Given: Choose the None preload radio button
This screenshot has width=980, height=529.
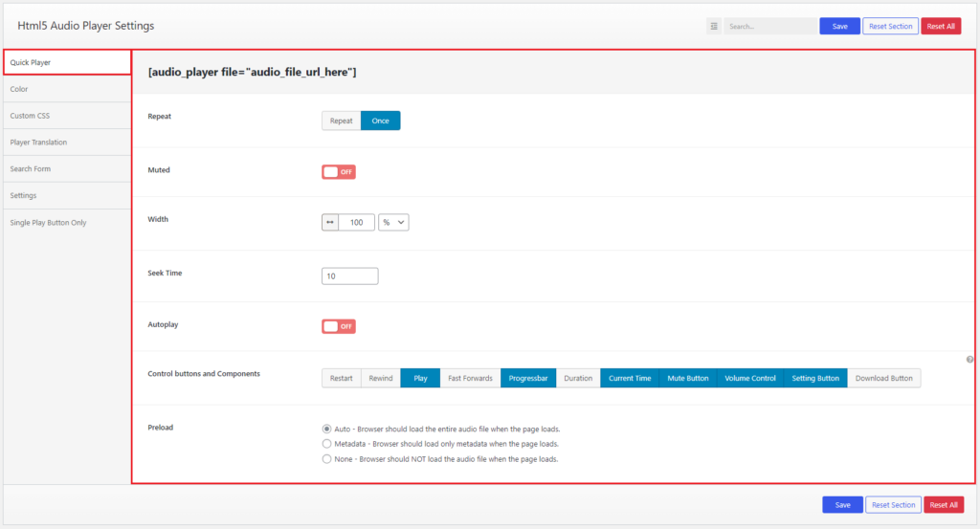Looking at the screenshot, I should tap(327, 459).
